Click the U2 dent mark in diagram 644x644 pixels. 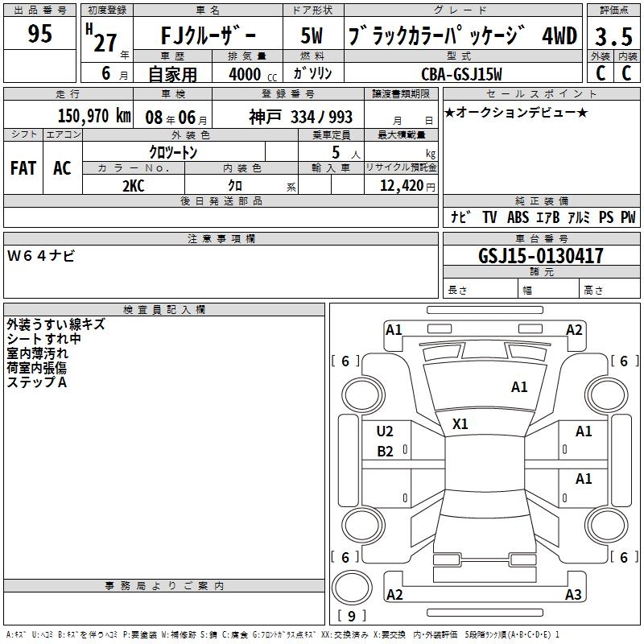pyautogui.click(x=385, y=431)
